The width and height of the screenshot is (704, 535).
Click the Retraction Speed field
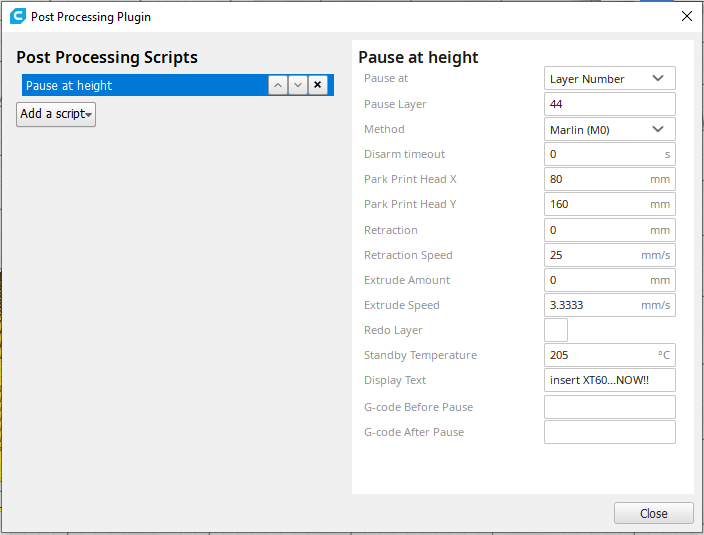(610, 255)
